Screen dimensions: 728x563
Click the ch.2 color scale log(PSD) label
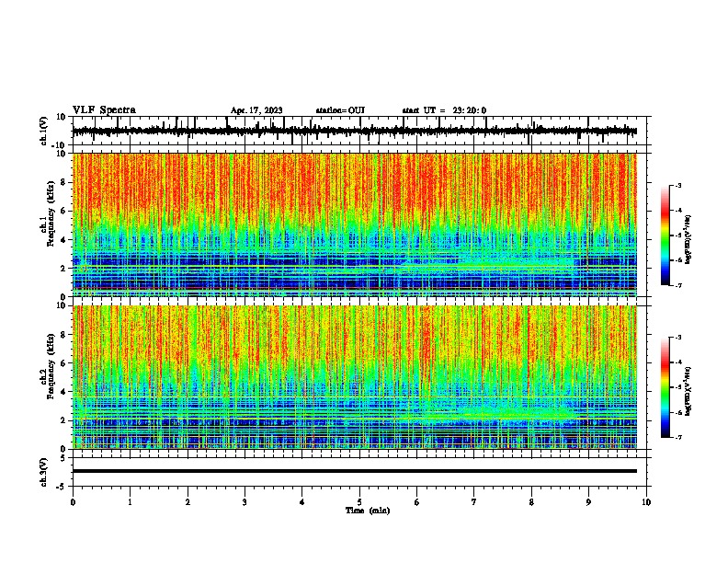[688, 392]
